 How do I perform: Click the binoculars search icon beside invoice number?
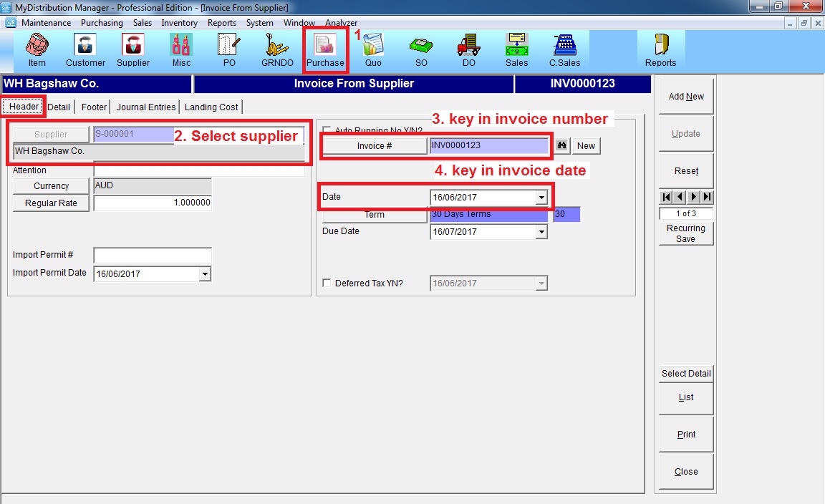[562, 145]
